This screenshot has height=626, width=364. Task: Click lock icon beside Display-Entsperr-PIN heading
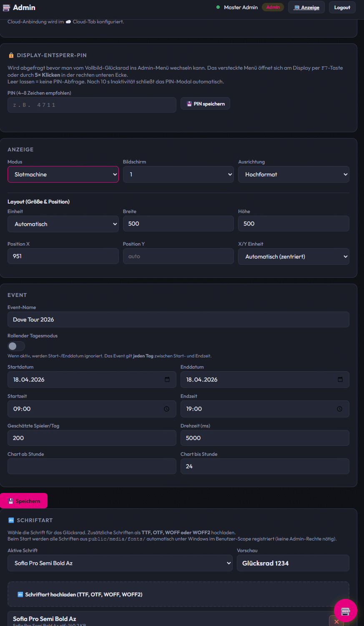[11, 55]
